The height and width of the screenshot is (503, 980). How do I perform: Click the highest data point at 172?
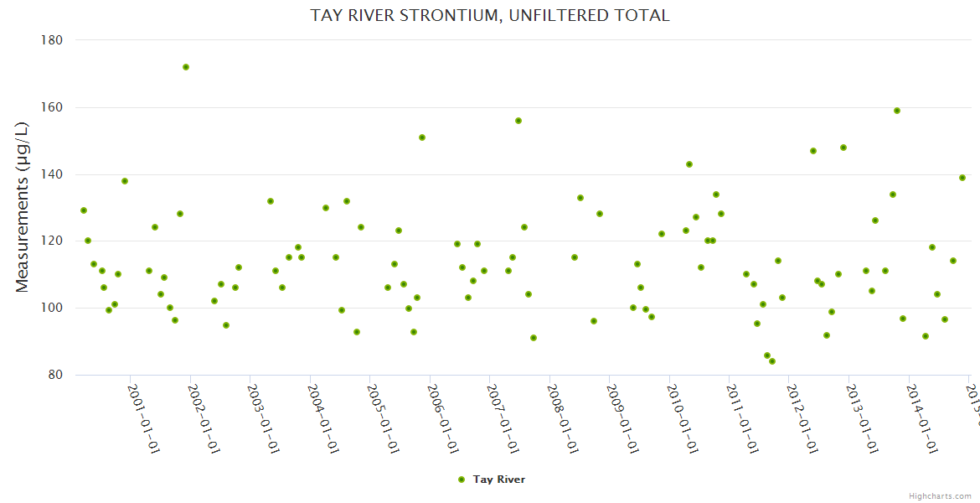click(186, 67)
